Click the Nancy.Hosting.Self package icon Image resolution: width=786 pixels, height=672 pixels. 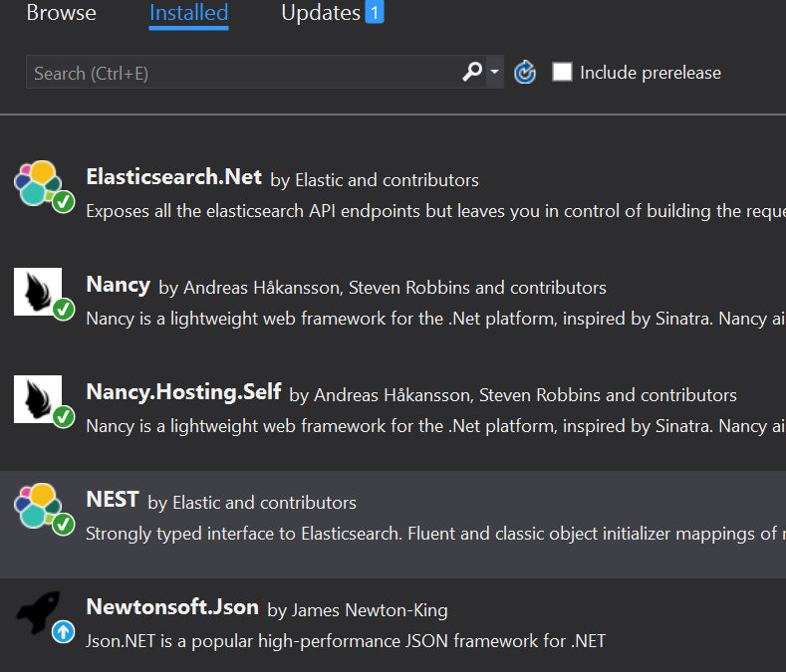point(38,399)
